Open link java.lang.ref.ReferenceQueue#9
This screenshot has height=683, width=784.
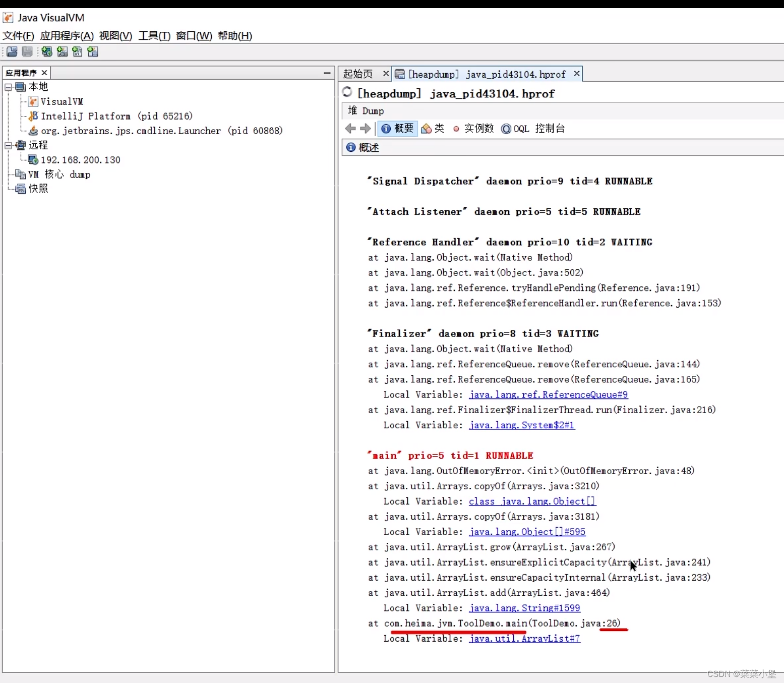548,395
